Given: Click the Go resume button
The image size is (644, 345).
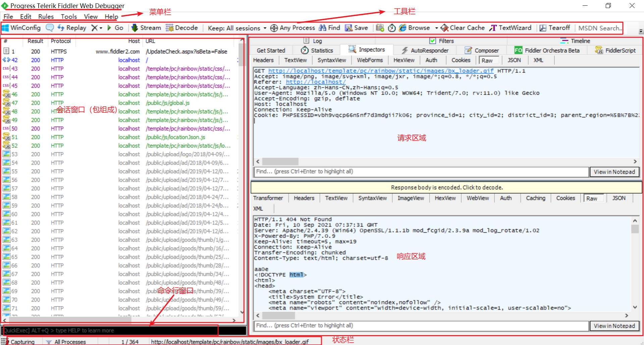Looking at the screenshot, I should pyautogui.click(x=115, y=28).
